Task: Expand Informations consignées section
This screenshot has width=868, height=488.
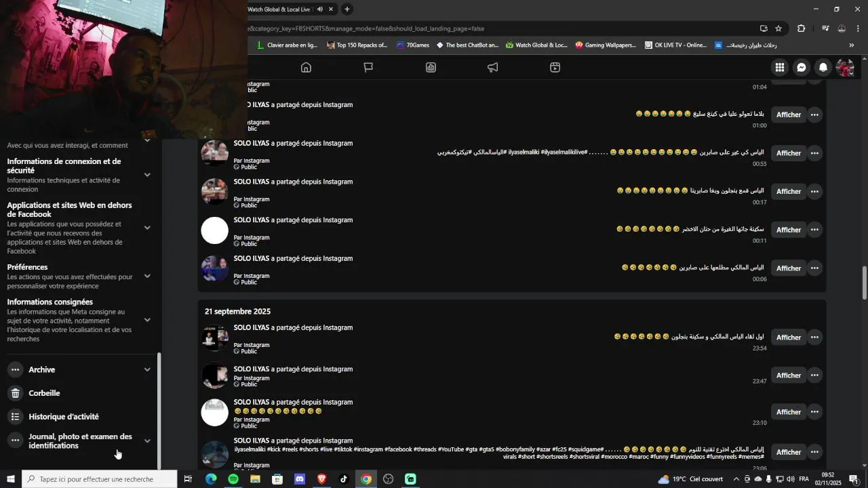Action: (x=147, y=320)
